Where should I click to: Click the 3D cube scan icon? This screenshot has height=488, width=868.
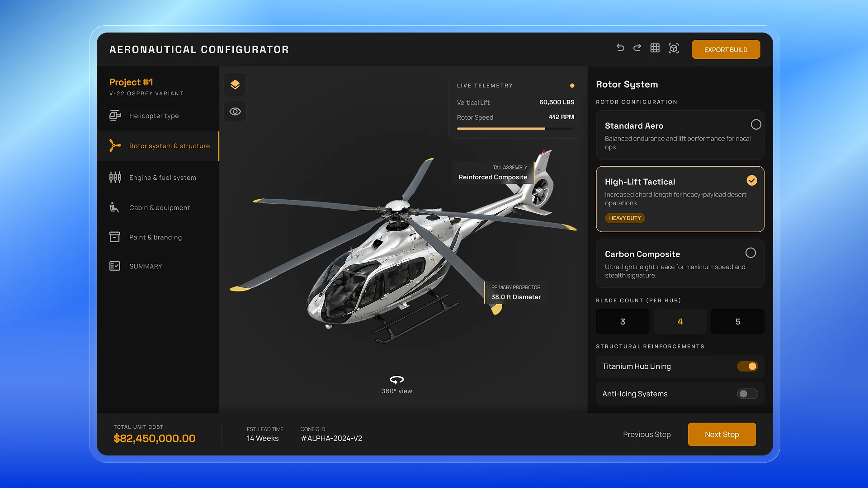[674, 48]
